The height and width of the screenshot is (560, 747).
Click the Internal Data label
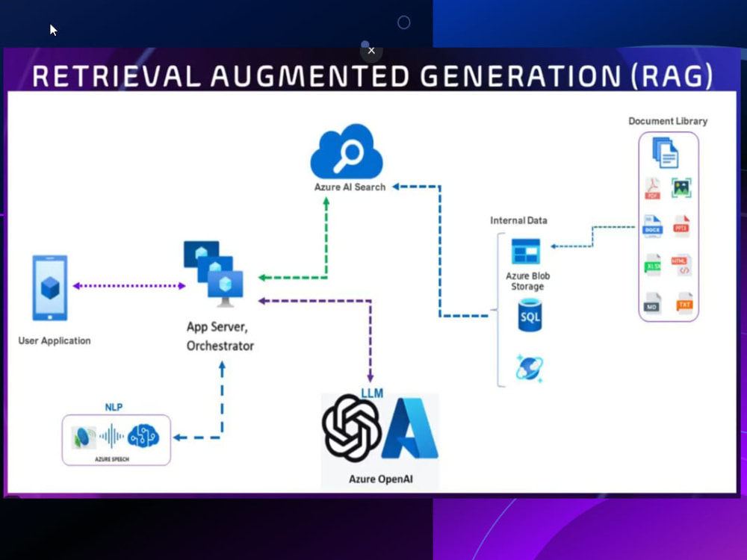519,220
